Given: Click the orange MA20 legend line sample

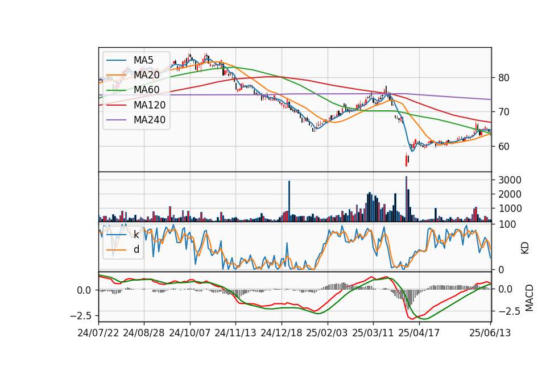Looking at the screenshot, I should tap(116, 75).
